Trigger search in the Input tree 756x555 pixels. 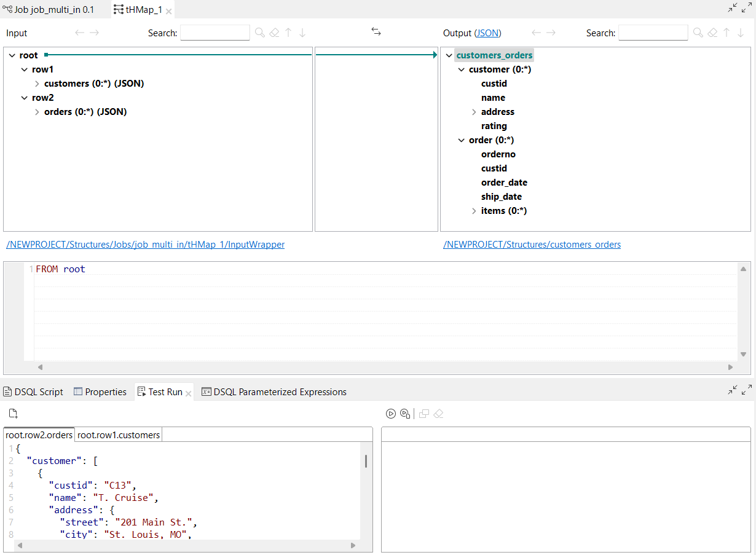point(261,33)
